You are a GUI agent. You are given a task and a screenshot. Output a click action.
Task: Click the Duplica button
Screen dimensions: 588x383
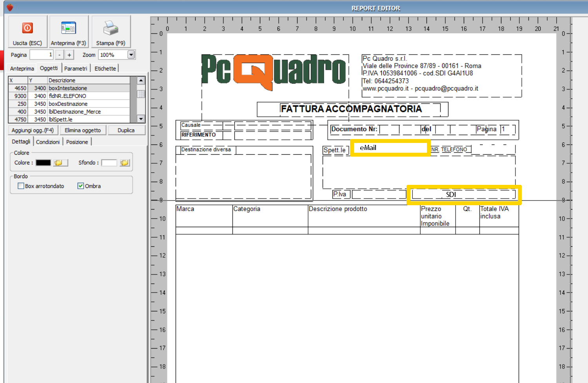pos(126,130)
